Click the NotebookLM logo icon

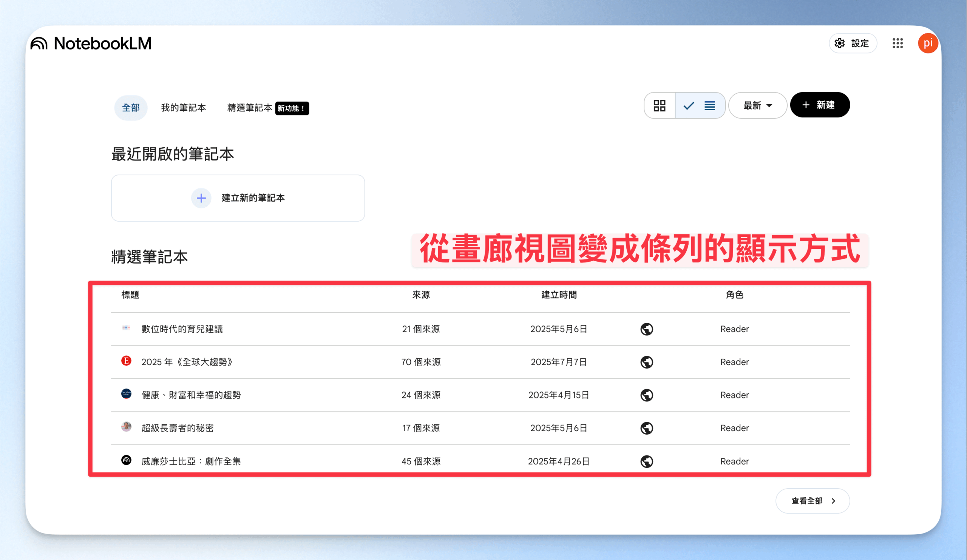39,43
